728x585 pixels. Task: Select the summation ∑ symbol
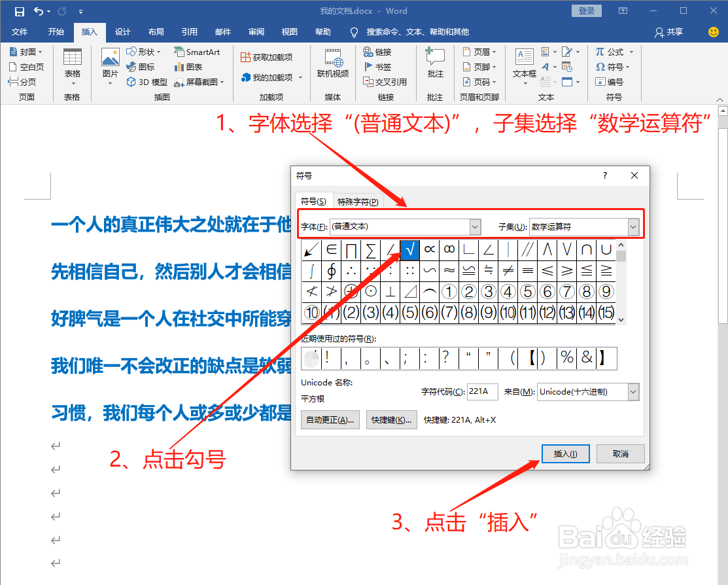click(370, 250)
